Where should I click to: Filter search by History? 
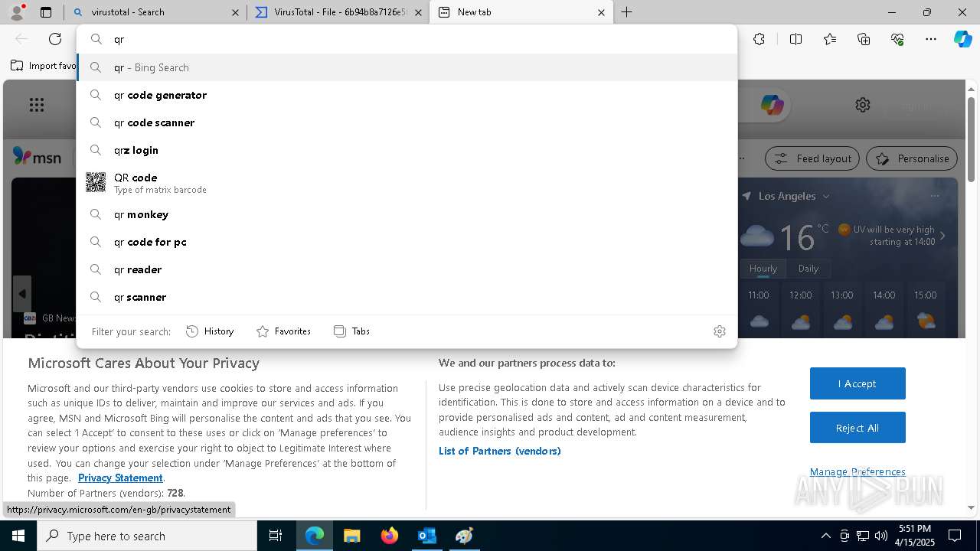click(x=210, y=331)
